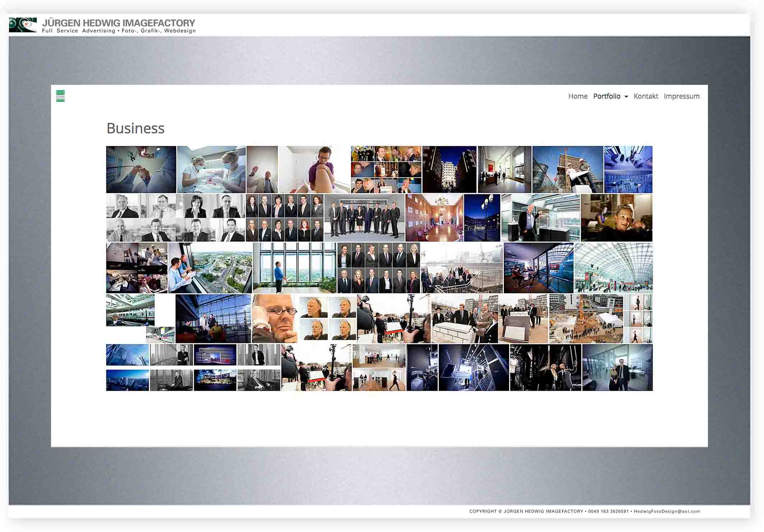Click the Jürgen Hedwig Imagefactory title
The height and width of the screenshot is (532, 764).
pyautogui.click(x=119, y=23)
